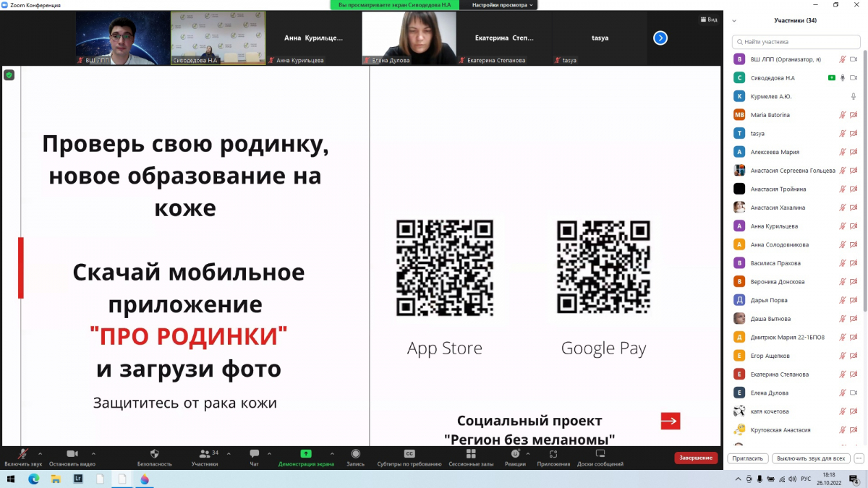The image size is (868, 488).
Task: Open Windows Start menu
Action: coord(11,479)
